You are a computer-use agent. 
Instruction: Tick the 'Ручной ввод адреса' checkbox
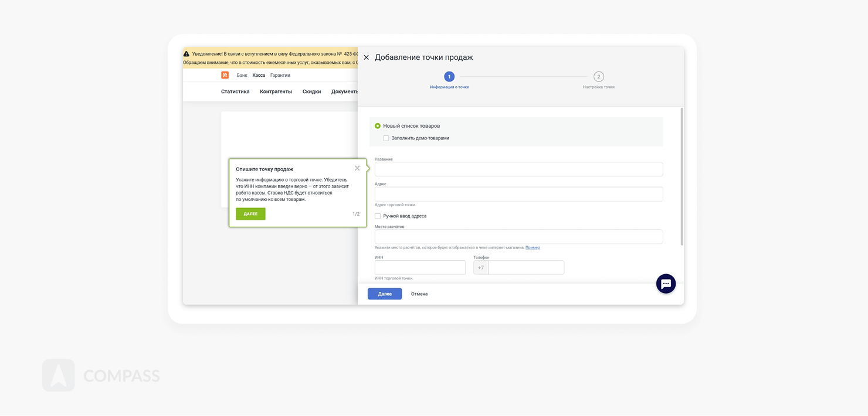coord(378,216)
